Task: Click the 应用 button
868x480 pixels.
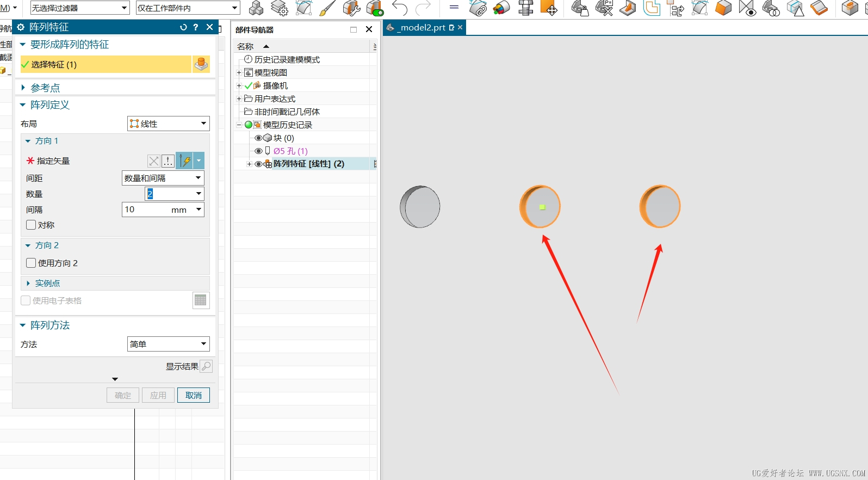Action: 158,395
